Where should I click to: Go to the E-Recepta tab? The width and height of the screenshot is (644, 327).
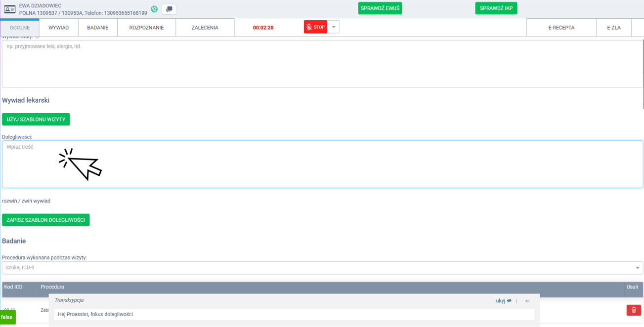[561, 28]
